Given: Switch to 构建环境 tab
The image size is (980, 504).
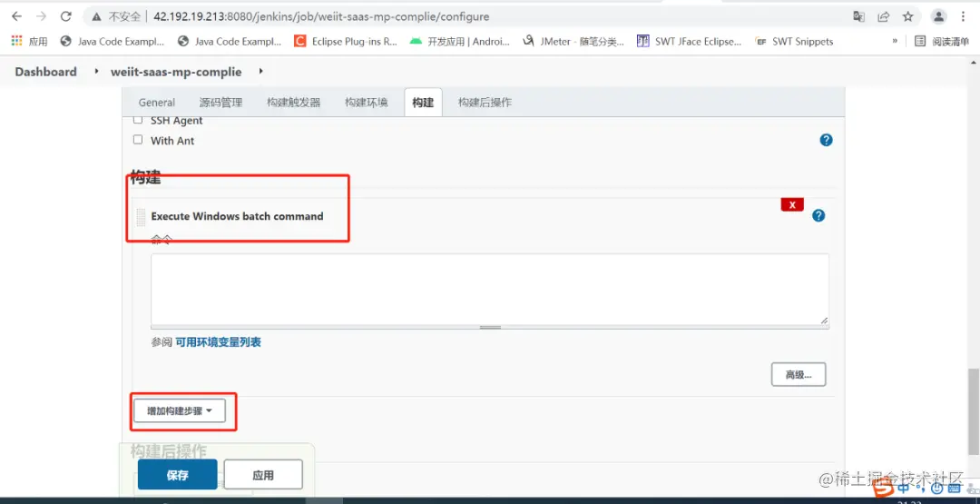Looking at the screenshot, I should 367,103.
